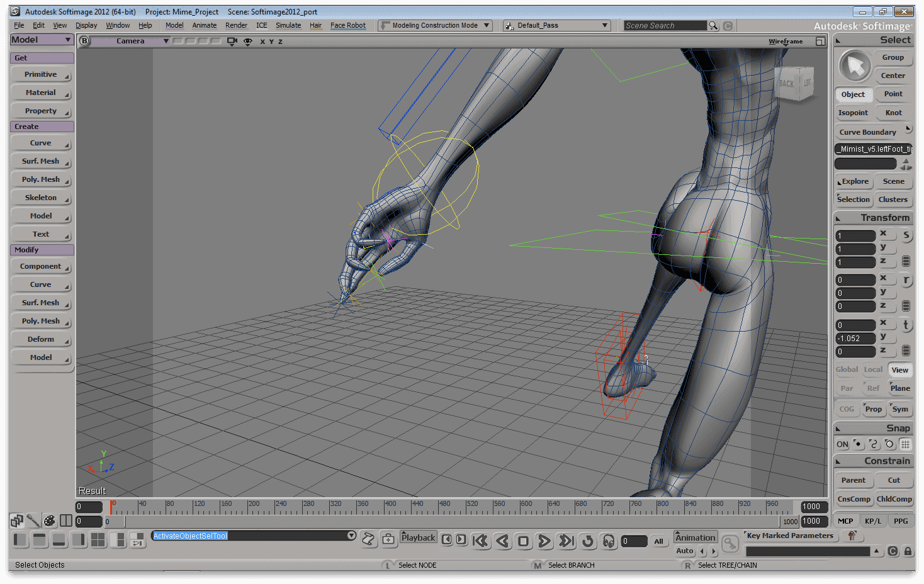
Task: Click the translation Y field showing -1.052
Action: point(855,339)
